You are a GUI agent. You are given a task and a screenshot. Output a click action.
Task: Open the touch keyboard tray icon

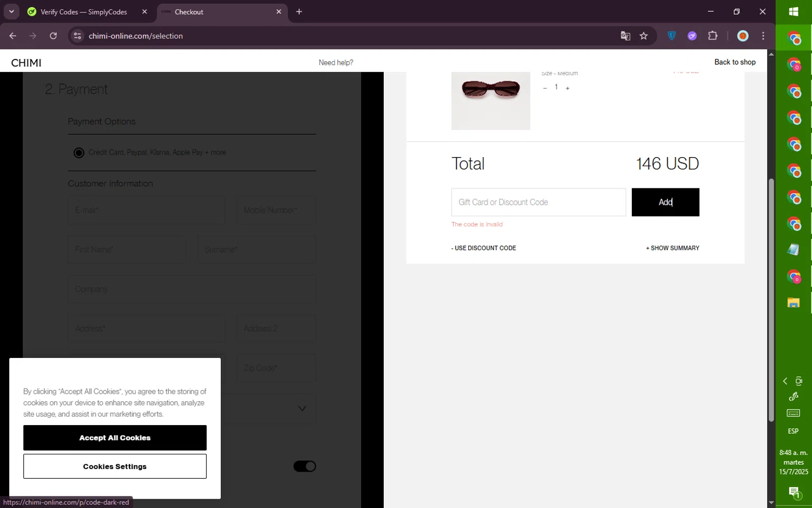[x=794, y=413]
